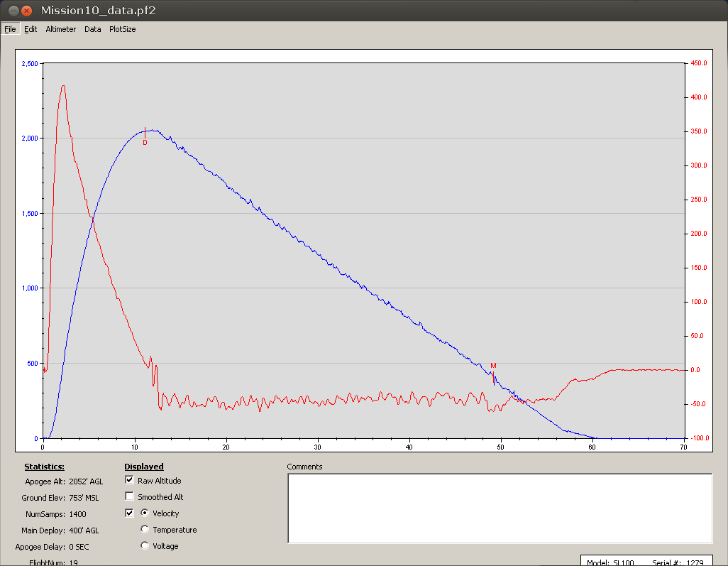
Task: Click inside the Comments text box
Action: 500,508
